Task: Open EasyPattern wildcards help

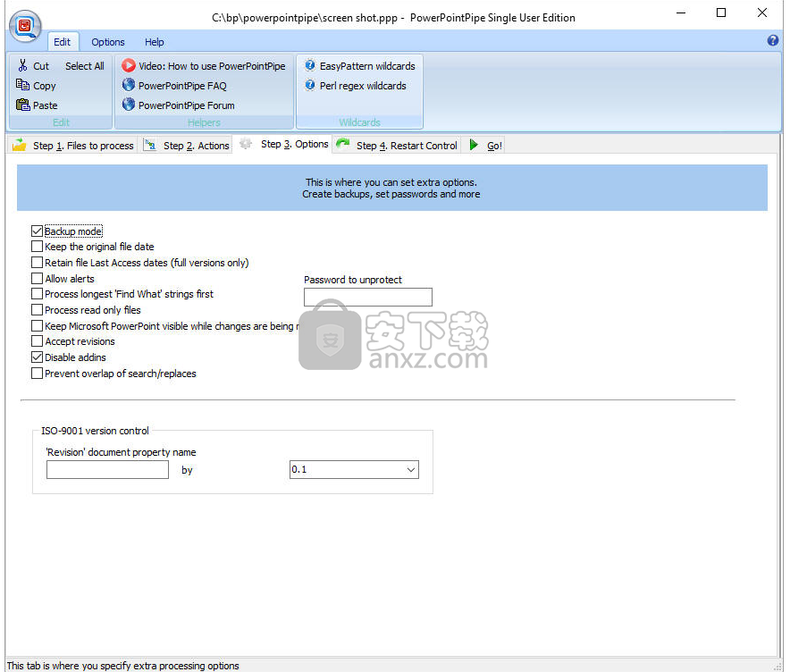Action: (367, 66)
